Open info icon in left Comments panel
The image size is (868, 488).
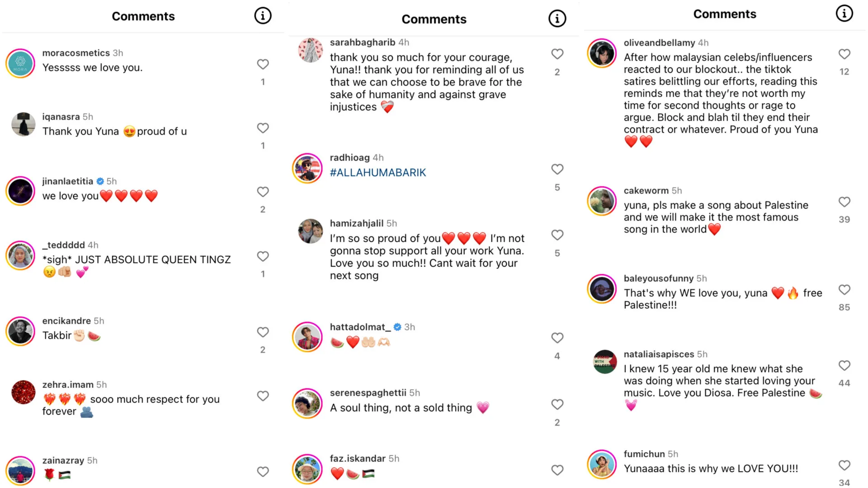(x=263, y=16)
